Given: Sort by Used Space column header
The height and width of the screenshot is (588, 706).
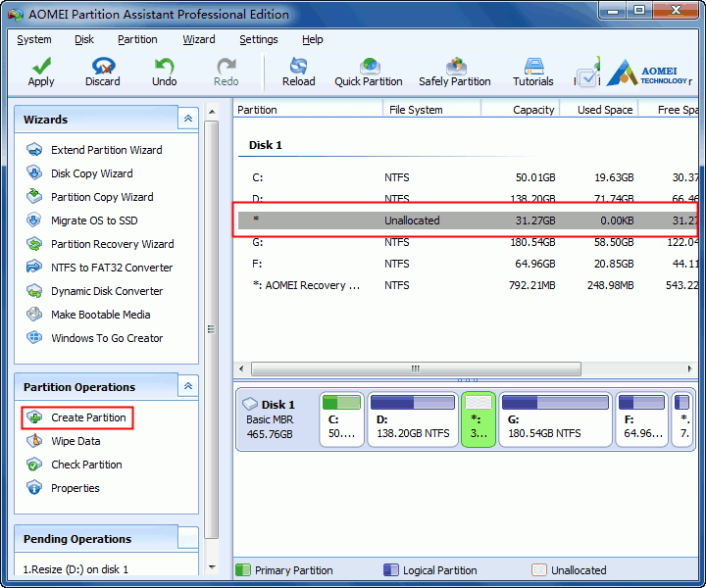Looking at the screenshot, I should [x=599, y=110].
